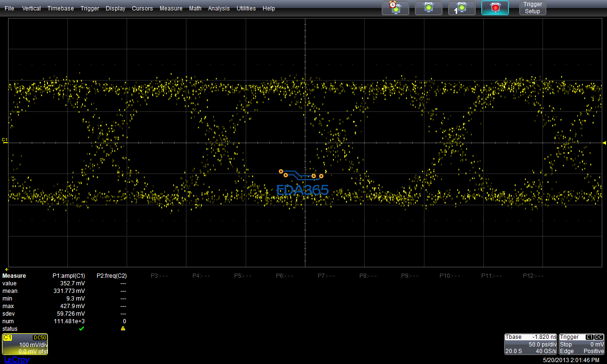Open the Analysis menu

(219, 9)
